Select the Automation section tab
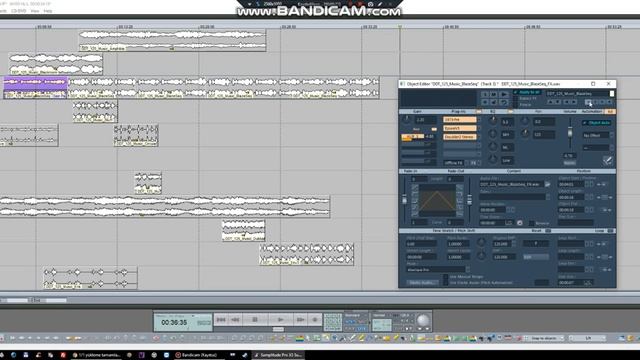 pyautogui.click(x=591, y=111)
